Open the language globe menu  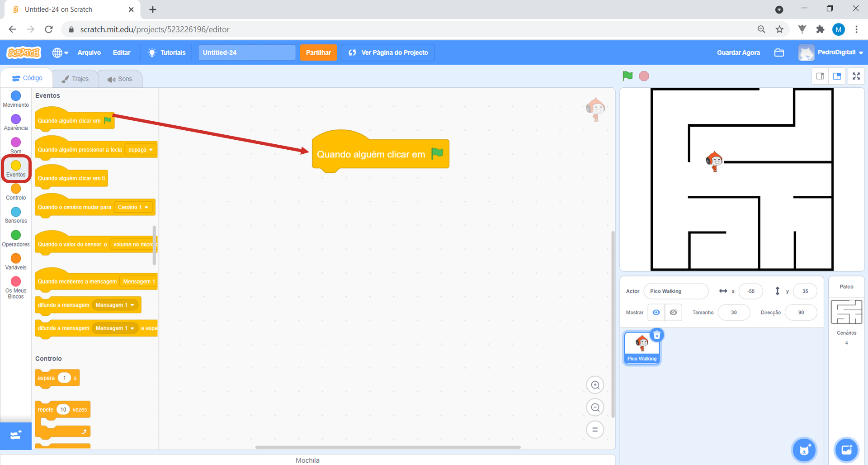point(60,52)
